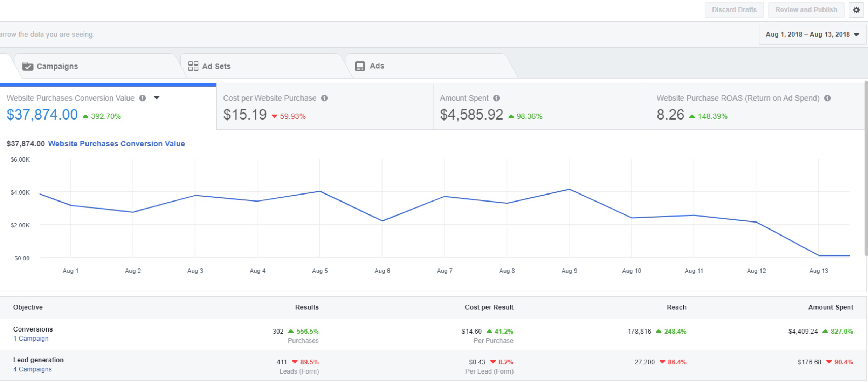The image size is (868, 382).
Task: Click the 411 leads result value
Action: (282, 362)
